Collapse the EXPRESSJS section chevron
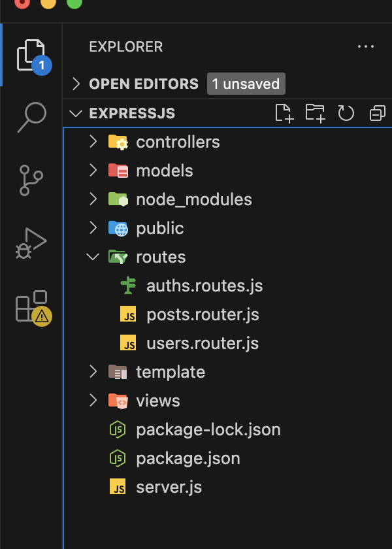Image resolution: width=392 pixels, height=549 pixels. pyautogui.click(x=76, y=114)
